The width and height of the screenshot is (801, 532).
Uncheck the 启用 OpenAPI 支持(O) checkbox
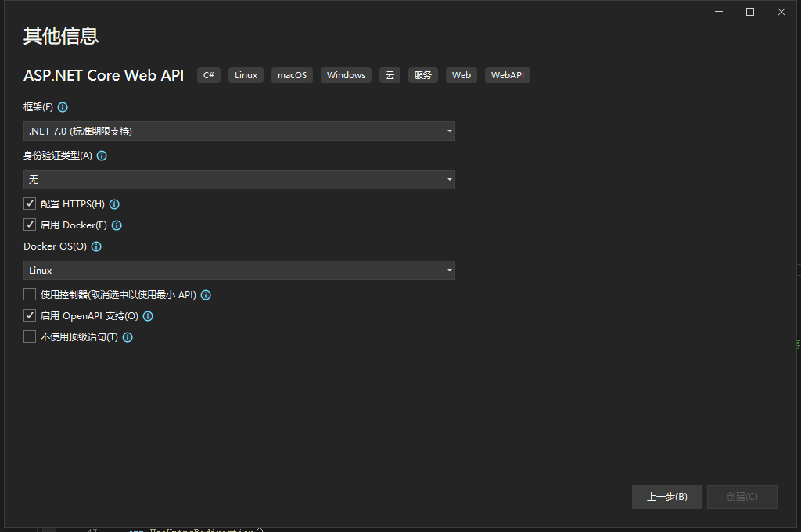coord(30,316)
